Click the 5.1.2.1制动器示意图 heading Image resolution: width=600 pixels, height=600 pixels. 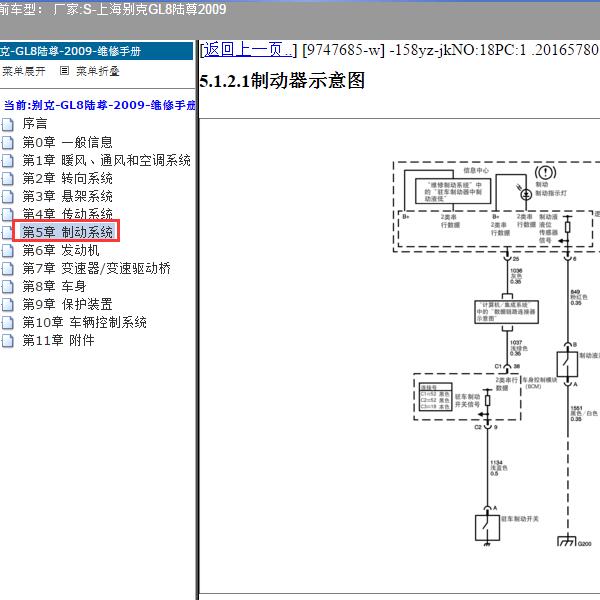tap(282, 81)
